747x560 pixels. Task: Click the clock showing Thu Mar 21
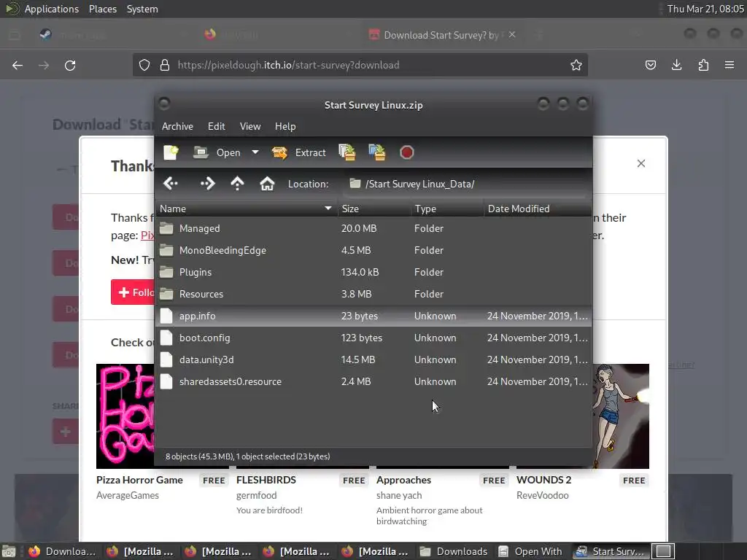click(x=705, y=9)
